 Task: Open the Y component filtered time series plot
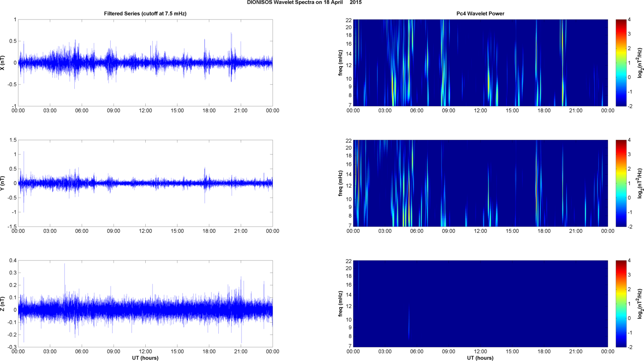145,183
